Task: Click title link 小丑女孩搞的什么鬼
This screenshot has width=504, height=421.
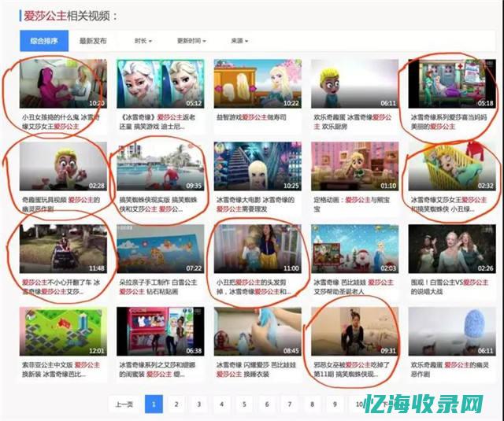Action: point(61,122)
